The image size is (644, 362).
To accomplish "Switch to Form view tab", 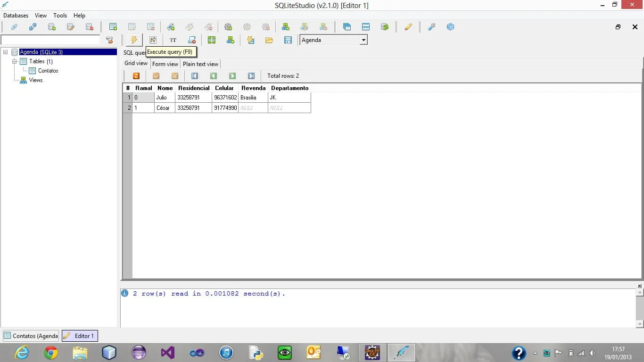I will [x=165, y=64].
